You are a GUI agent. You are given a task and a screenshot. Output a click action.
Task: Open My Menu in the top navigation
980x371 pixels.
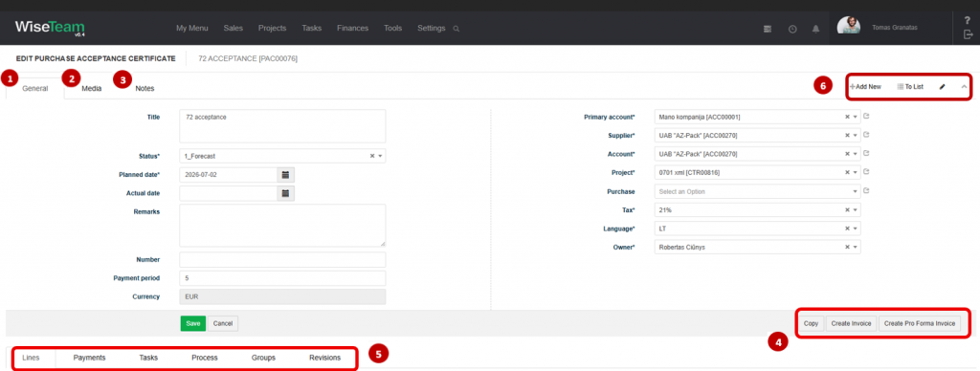[191, 28]
